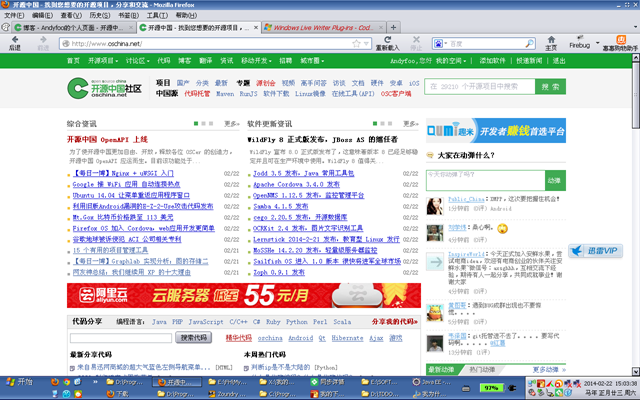Open the Firefox Home page icon
The height and width of the screenshot is (400, 640).
pyautogui.click(x=551, y=39)
